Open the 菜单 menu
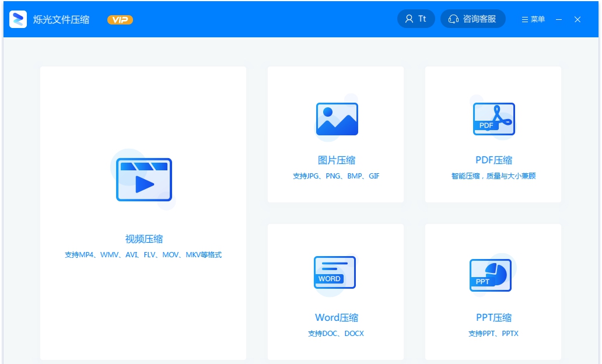Screen dimensions: 602x364 click(x=533, y=19)
